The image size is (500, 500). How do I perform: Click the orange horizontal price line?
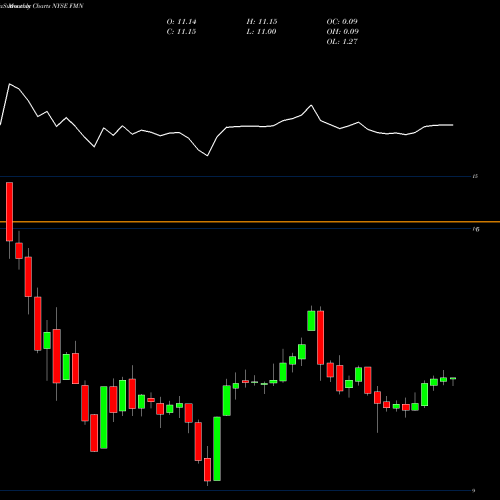(x=250, y=222)
